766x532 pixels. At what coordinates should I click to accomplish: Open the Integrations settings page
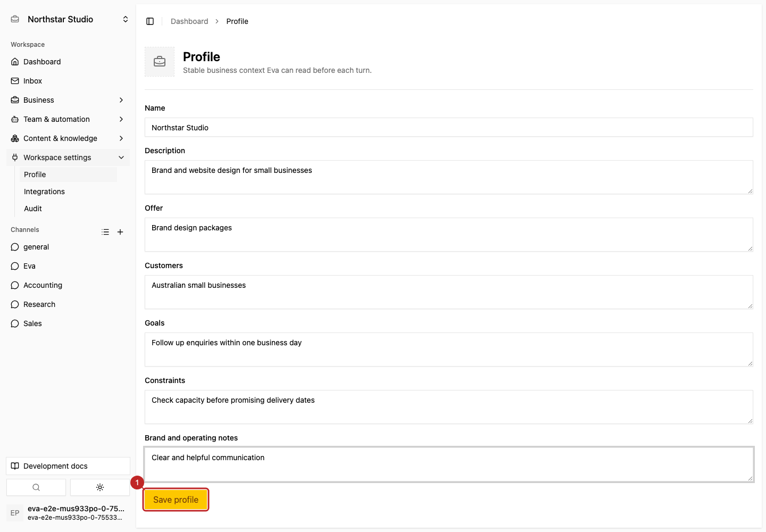68,192
